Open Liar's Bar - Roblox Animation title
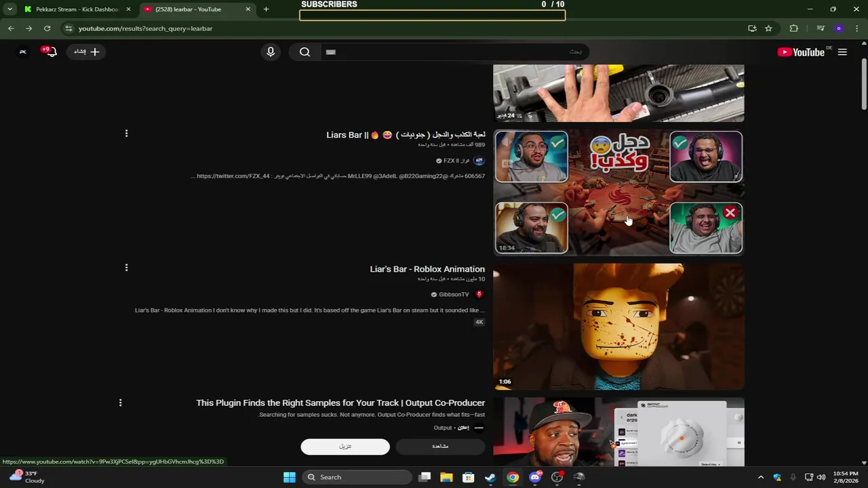The width and height of the screenshot is (868, 488). (427, 269)
